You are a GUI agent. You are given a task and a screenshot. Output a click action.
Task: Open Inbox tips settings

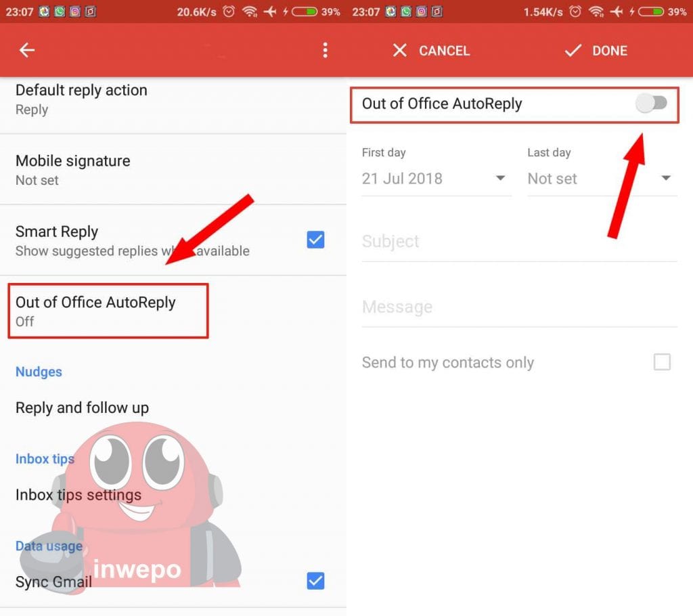pyautogui.click(x=173, y=494)
